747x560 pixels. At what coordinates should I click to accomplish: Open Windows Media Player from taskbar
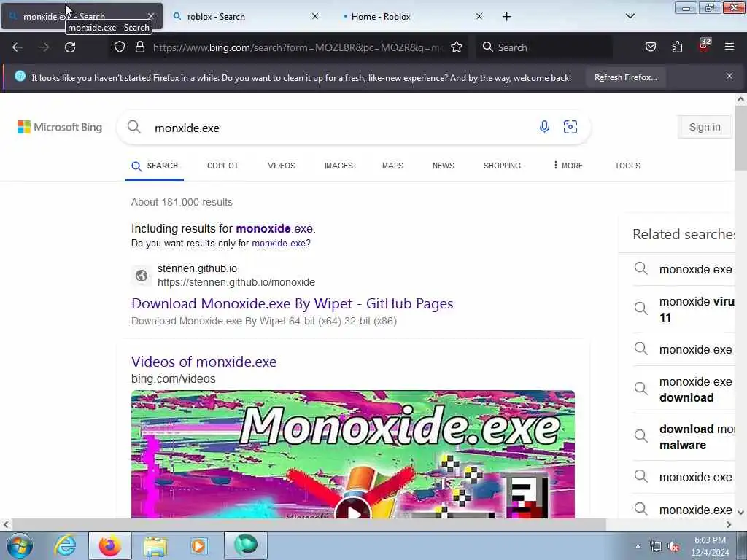coord(198,545)
